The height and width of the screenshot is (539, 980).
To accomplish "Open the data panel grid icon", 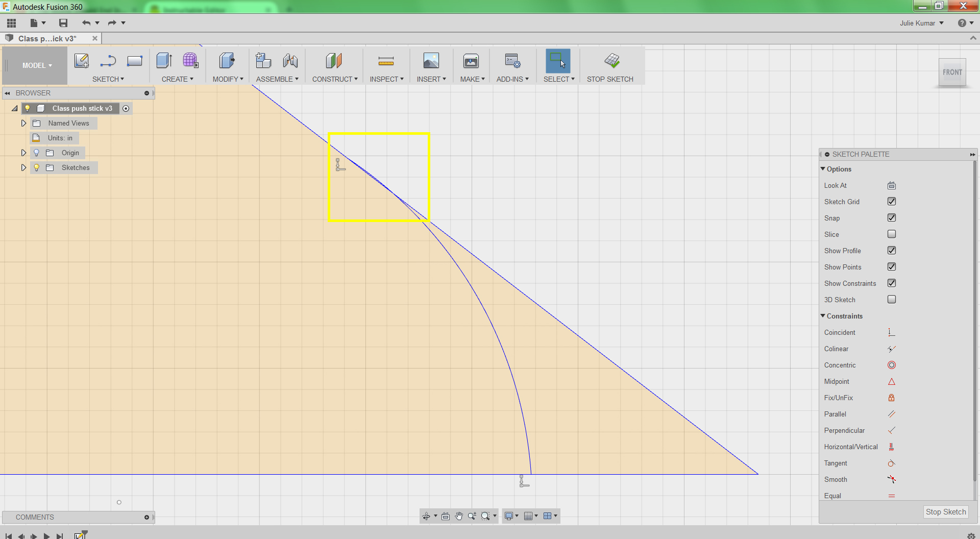I will (x=11, y=23).
